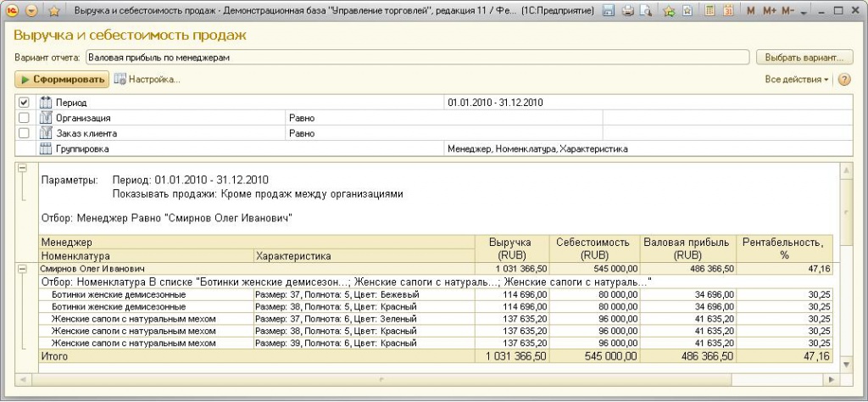This screenshot has width=868, height=402.
Task: Open the Favorites star in the title bar
Action: [x=54, y=10]
